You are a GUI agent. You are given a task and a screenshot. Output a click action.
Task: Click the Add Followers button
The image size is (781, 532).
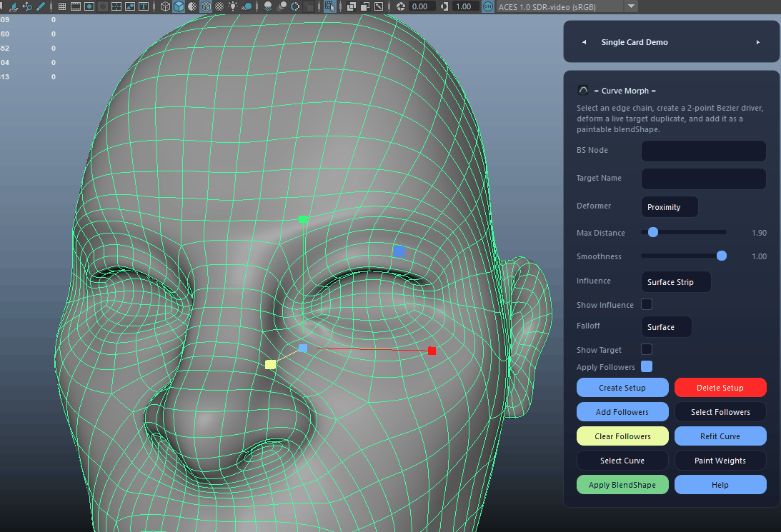point(622,412)
